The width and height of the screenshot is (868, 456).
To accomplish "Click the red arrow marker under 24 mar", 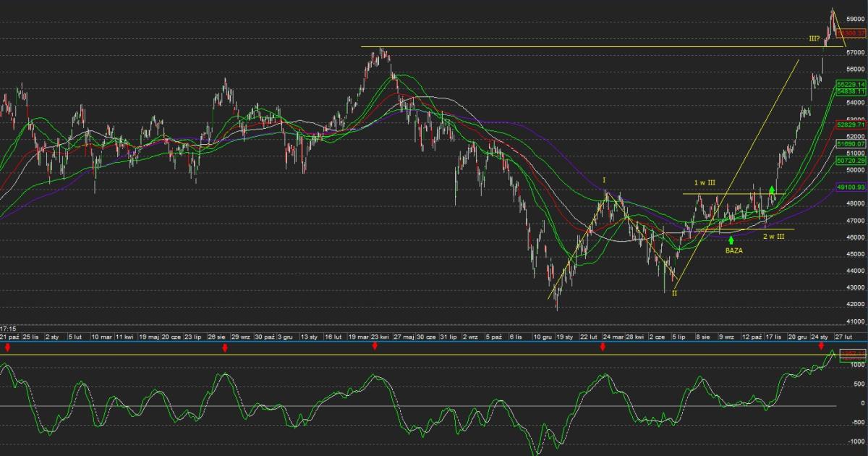I will click(x=602, y=348).
